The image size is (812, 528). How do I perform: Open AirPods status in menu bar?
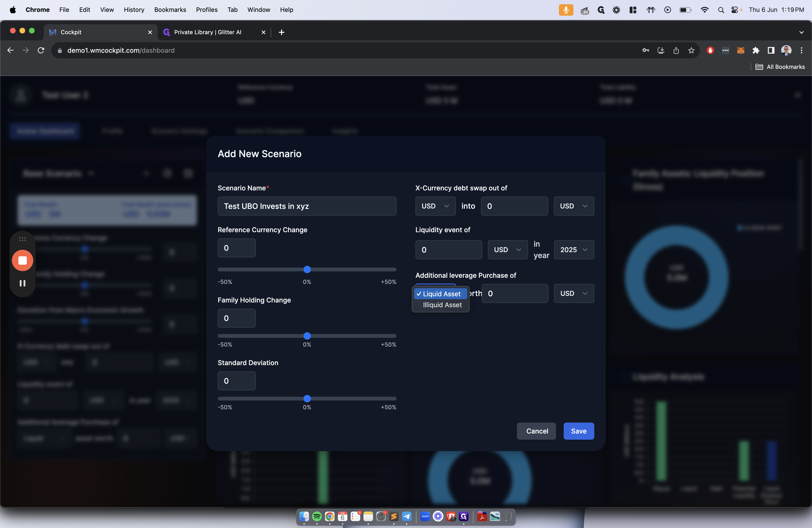click(x=651, y=10)
